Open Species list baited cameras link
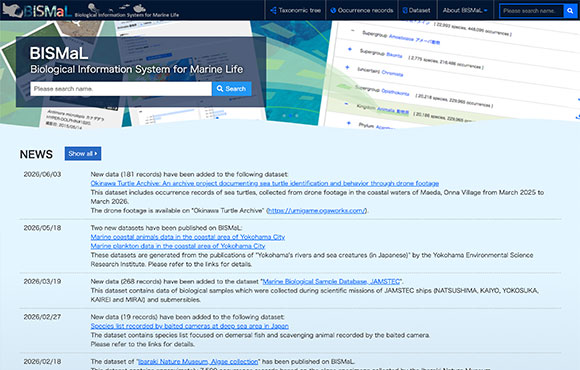The height and width of the screenshot is (370, 580). pos(189,326)
